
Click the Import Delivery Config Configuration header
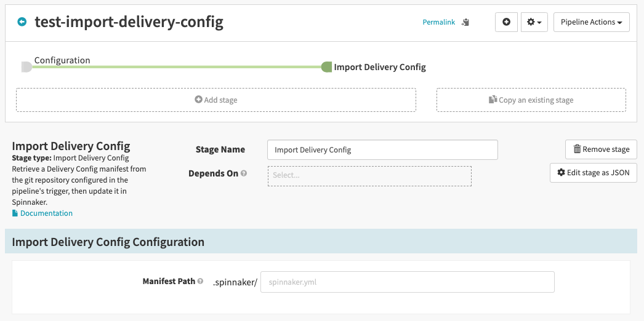tap(108, 242)
